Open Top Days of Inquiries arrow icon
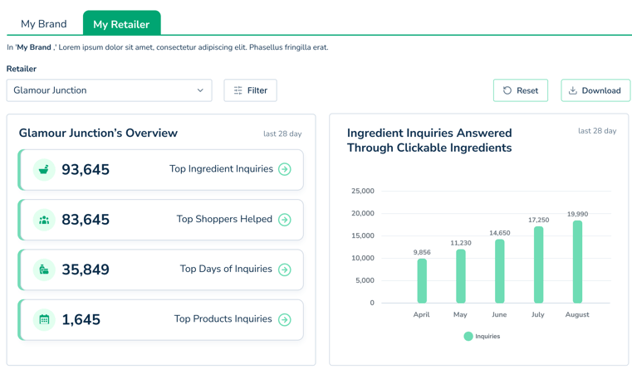The height and width of the screenshot is (369, 632). 285,269
